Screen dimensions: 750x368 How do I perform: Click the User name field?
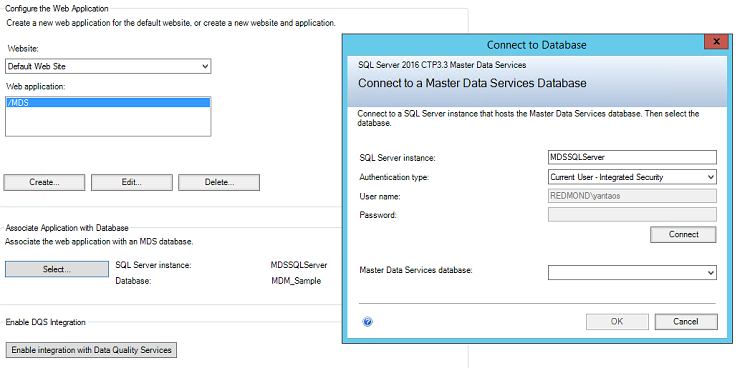632,196
